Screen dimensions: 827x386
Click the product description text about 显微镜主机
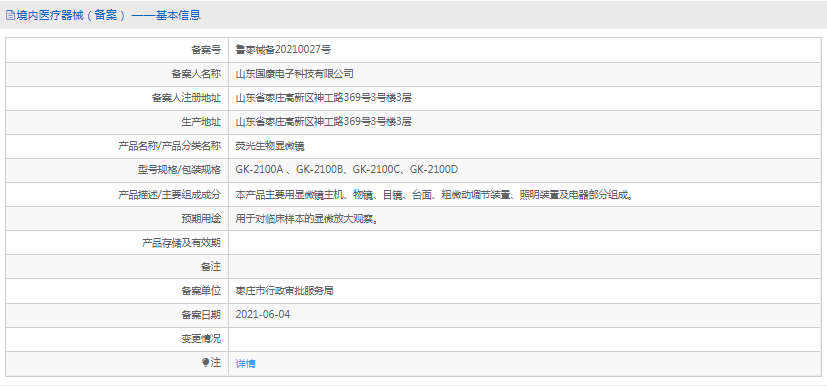tap(435, 195)
